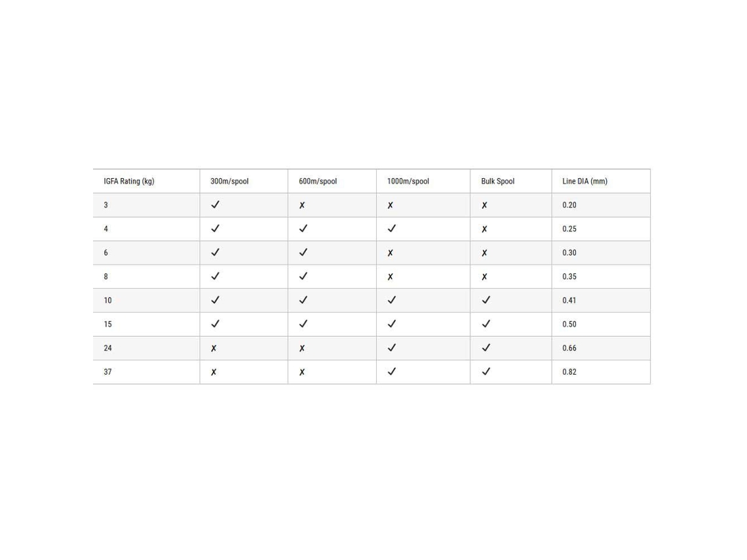Image resolution: width=747 pixels, height=560 pixels.
Task: Click the checkmark for 15 kg 600m/spool
Action: 303,324
